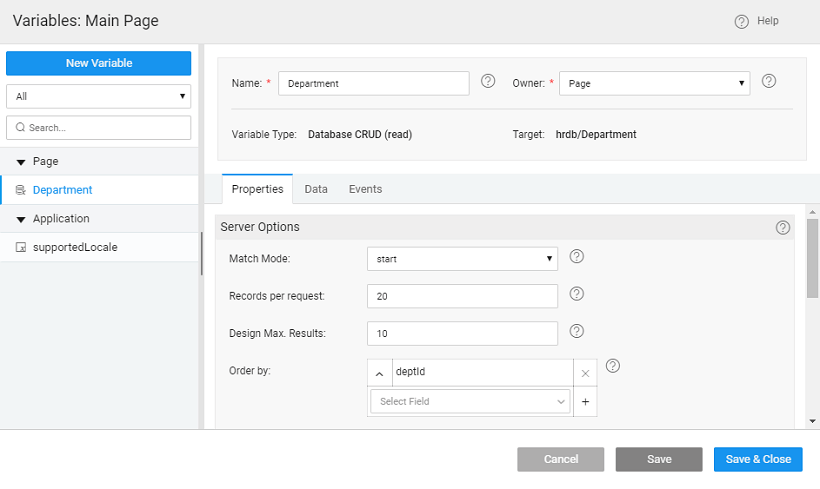Click help icon next to Name field
Image resolution: width=820 pixels, height=489 pixels.
[x=488, y=82]
